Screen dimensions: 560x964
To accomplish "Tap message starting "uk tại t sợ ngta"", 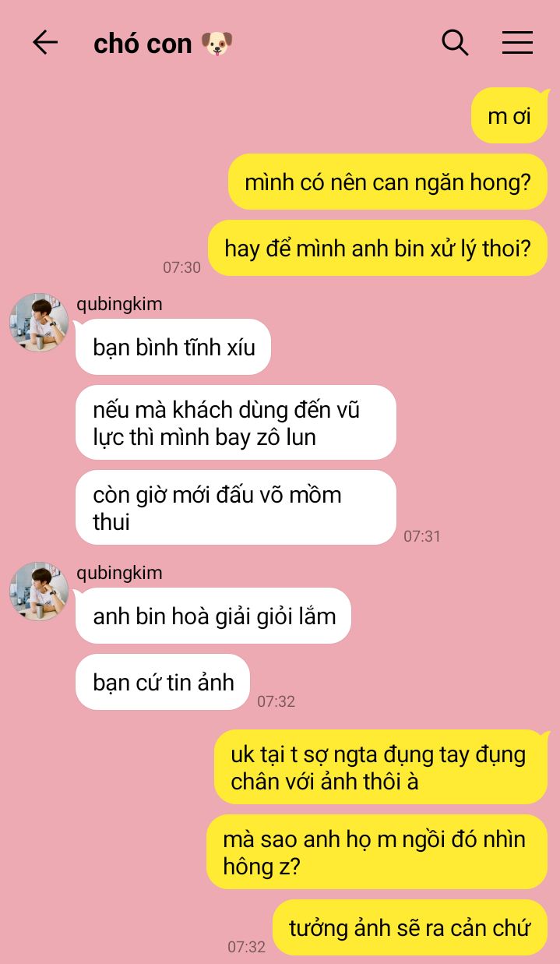I will tap(381, 767).
